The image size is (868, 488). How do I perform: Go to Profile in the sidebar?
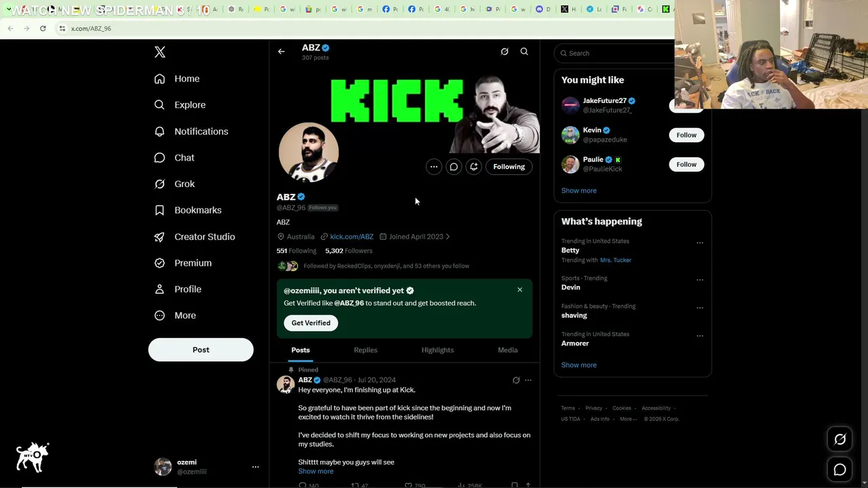tap(177, 289)
